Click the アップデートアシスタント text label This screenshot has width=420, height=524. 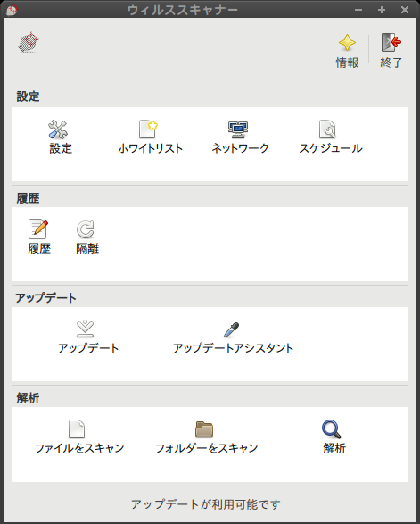click(x=233, y=348)
